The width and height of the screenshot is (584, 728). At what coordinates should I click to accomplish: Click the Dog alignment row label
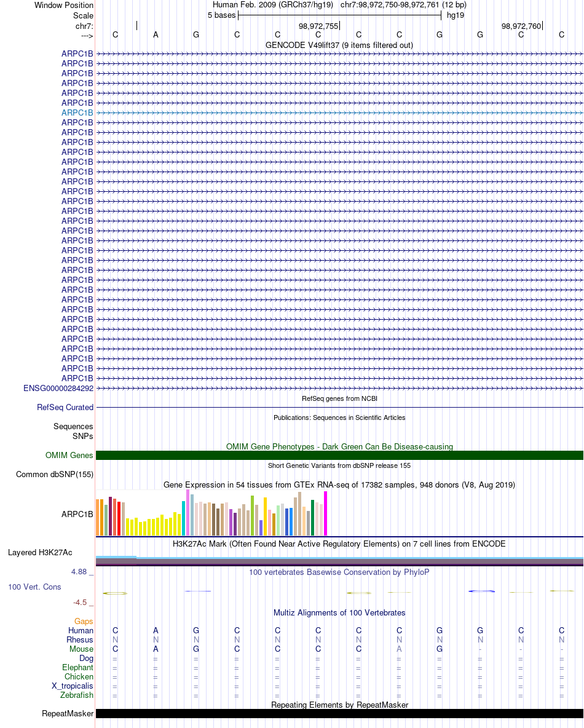point(86,659)
